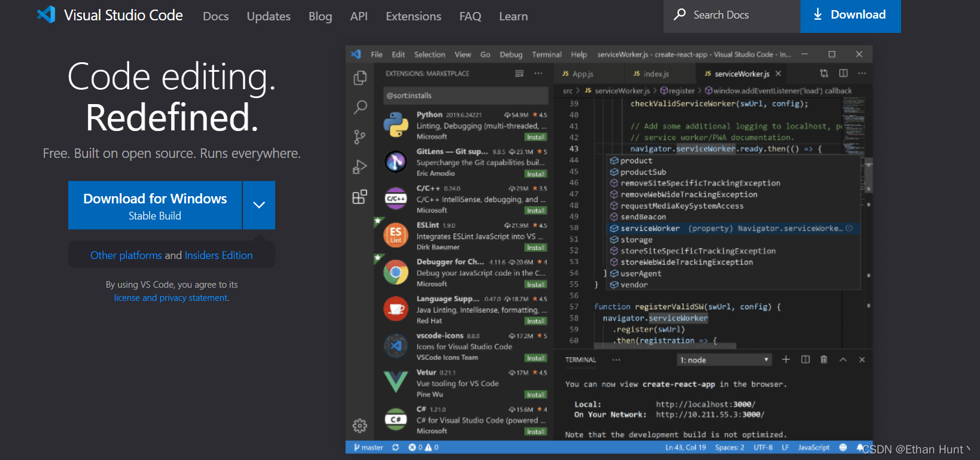
Task: Visit the Blog link in the header
Action: tap(320, 16)
